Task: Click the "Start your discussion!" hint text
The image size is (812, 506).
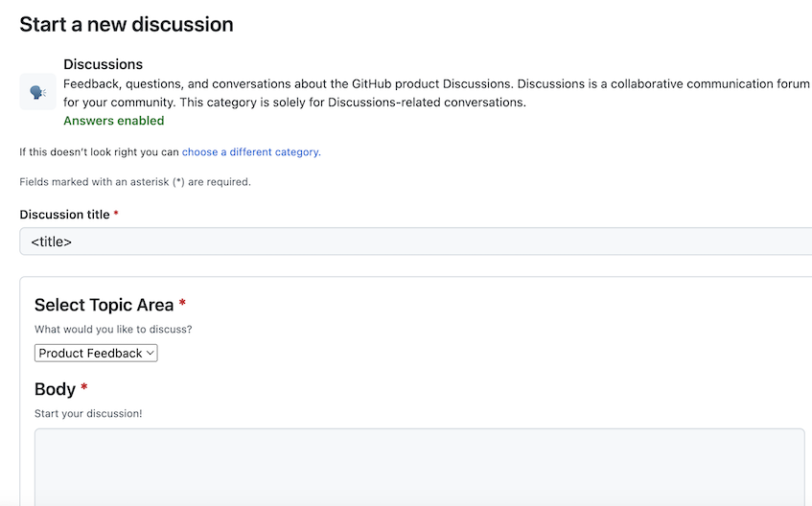Action: [x=88, y=413]
